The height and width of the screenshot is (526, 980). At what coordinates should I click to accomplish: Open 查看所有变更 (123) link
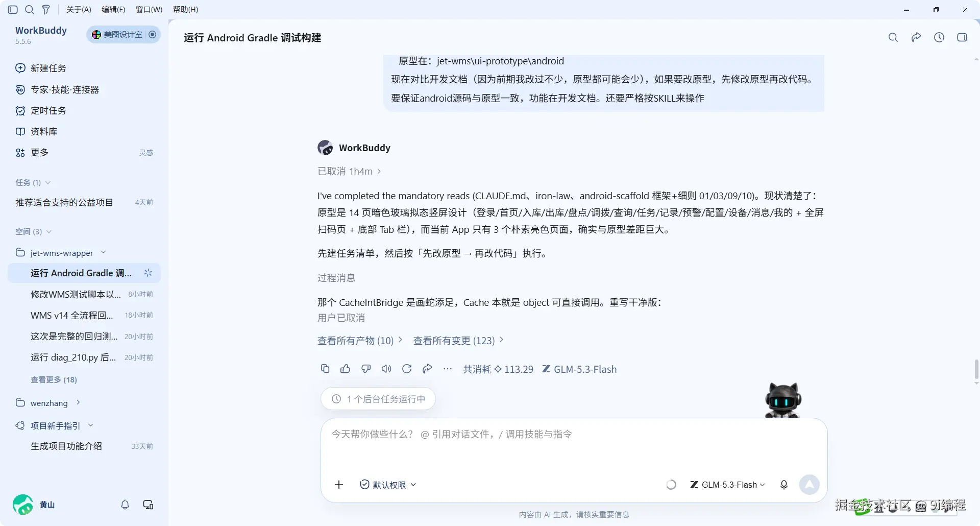coord(458,341)
